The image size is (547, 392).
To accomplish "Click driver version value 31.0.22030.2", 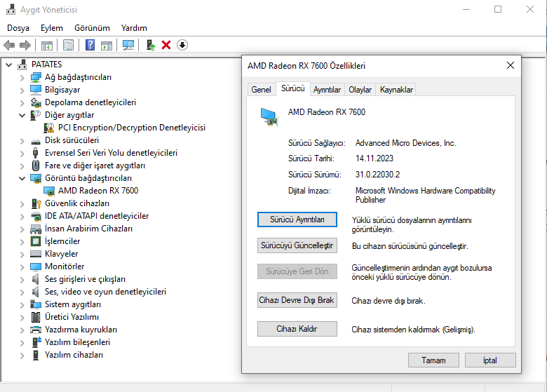I will 377,175.
